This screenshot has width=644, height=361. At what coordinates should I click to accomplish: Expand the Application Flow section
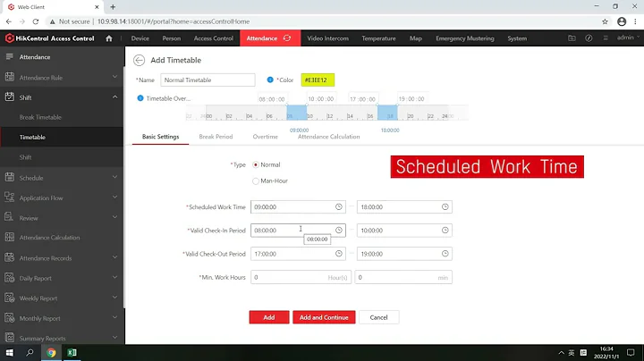tap(114, 197)
